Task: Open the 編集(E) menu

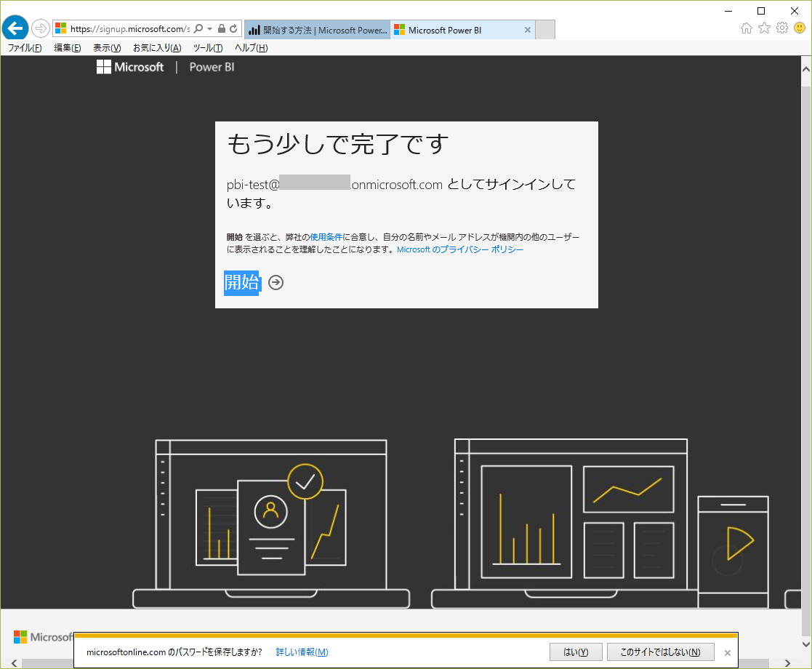Action: pyautogui.click(x=68, y=48)
